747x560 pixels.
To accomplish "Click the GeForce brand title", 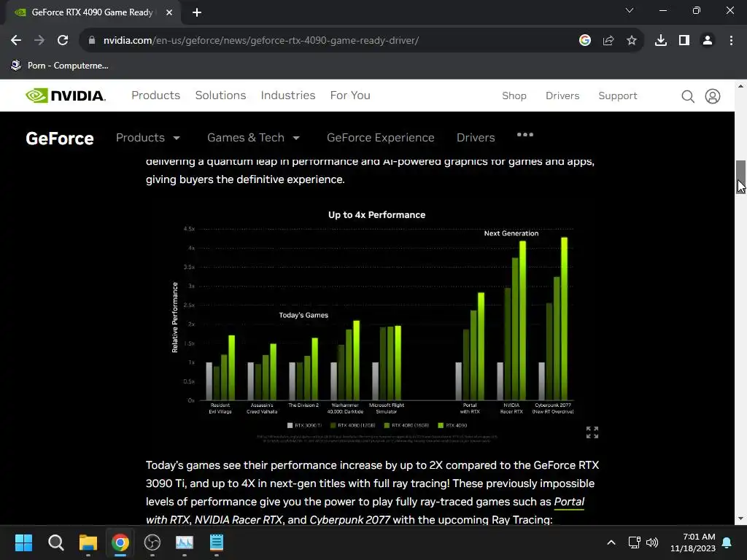I will (x=60, y=139).
